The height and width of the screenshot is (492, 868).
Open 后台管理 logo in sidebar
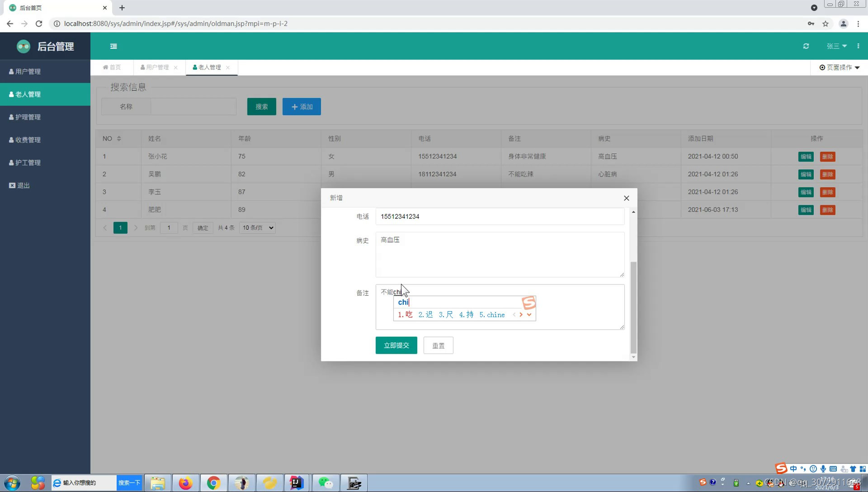pyautogui.click(x=45, y=46)
